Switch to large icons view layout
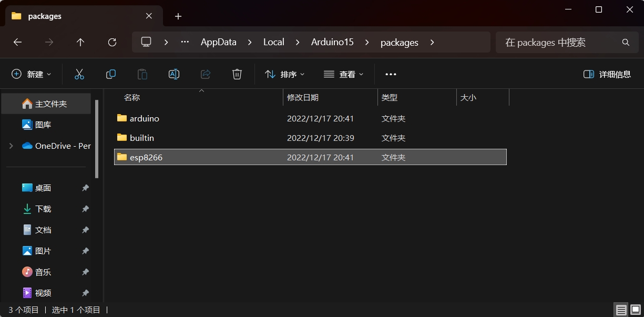This screenshot has height=317, width=644. pyautogui.click(x=635, y=310)
